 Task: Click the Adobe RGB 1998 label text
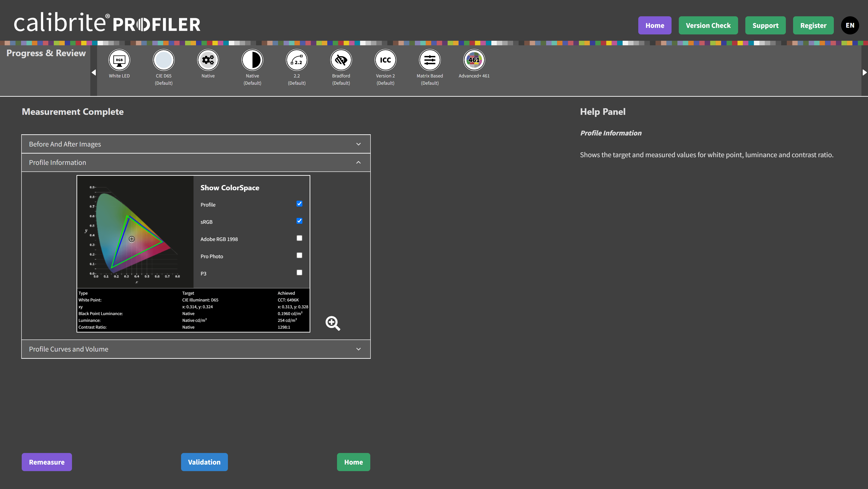[x=219, y=239]
